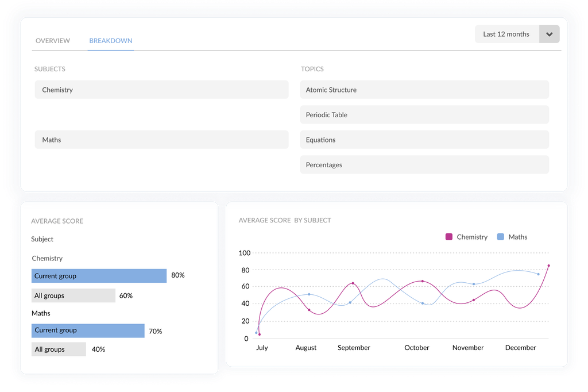The width and height of the screenshot is (588, 392).
Task: Click the Chemistry All groups bar
Action: [x=73, y=295]
